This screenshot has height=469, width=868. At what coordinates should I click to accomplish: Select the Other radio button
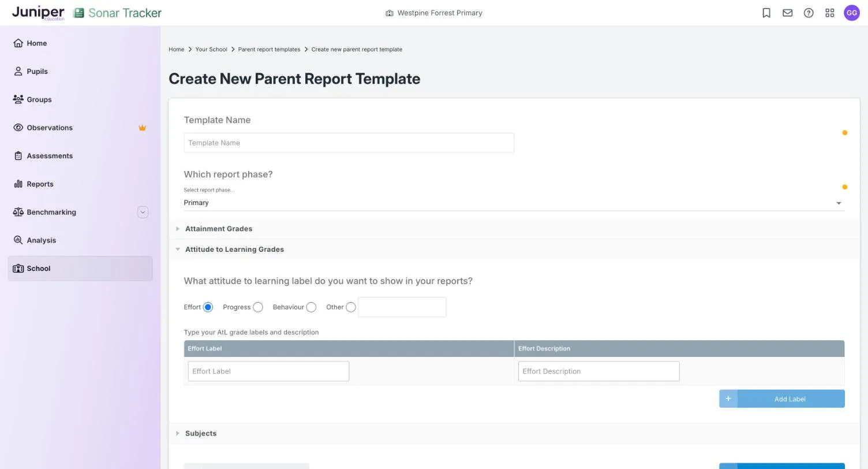[351, 307]
